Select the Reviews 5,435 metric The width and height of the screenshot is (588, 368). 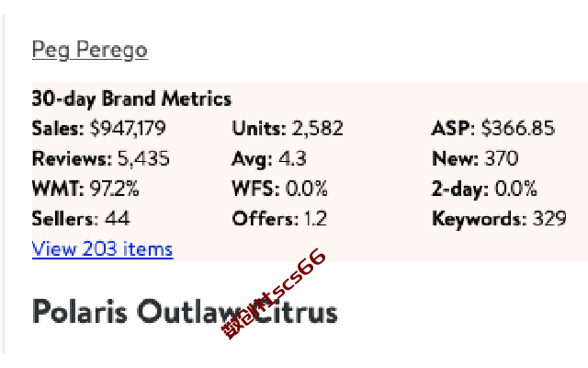coord(100,158)
